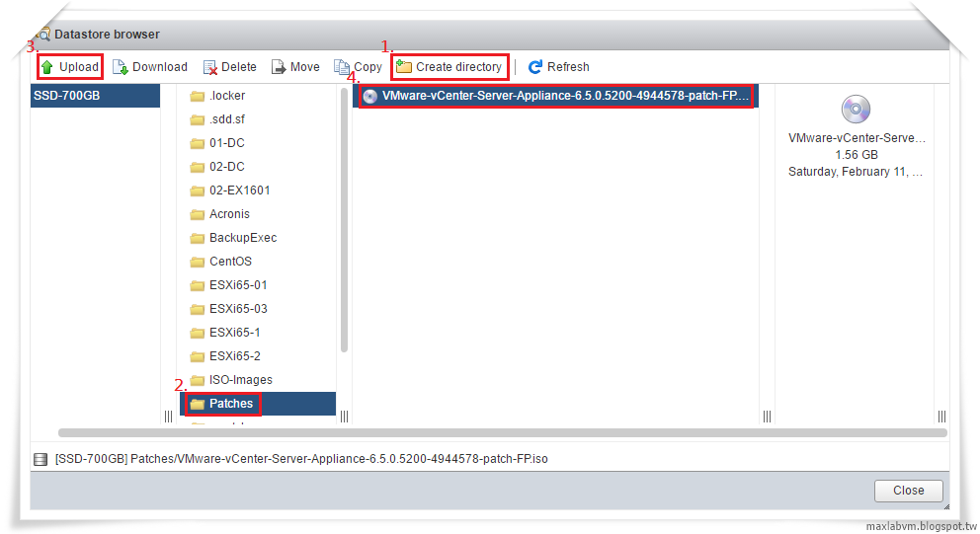The image size is (980, 534).
Task: Click the Create directory button label
Action: 458,67
